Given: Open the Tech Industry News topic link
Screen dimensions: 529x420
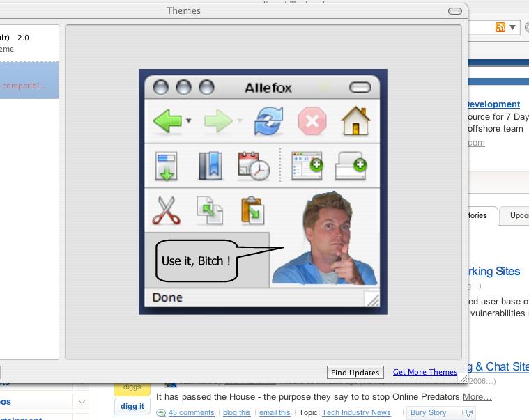Looking at the screenshot, I should tap(356, 412).
